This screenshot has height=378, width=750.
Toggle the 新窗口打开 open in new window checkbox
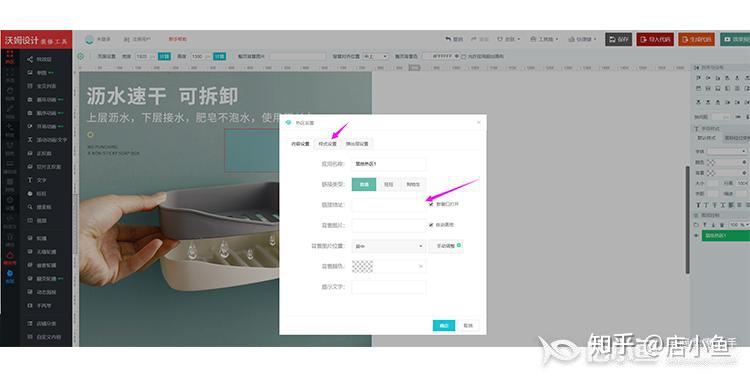pos(431,204)
